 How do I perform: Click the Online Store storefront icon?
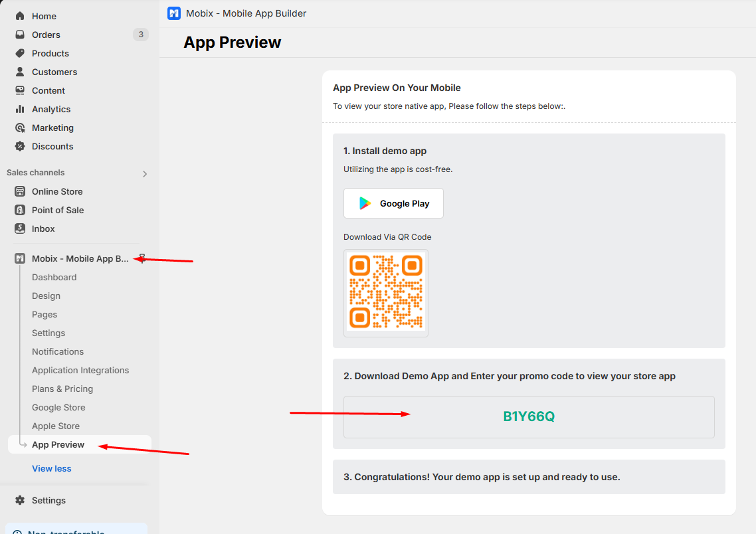[x=20, y=191]
